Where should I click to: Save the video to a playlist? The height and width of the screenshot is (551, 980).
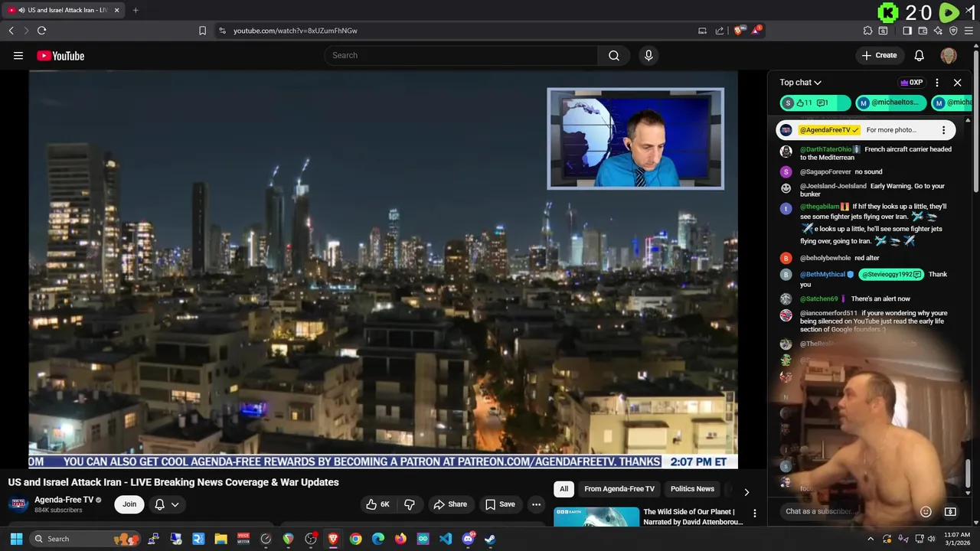[x=500, y=504]
